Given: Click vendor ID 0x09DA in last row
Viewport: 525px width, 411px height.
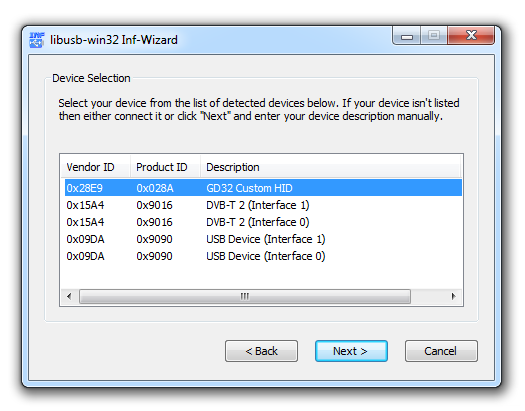Looking at the screenshot, I should coord(85,256).
